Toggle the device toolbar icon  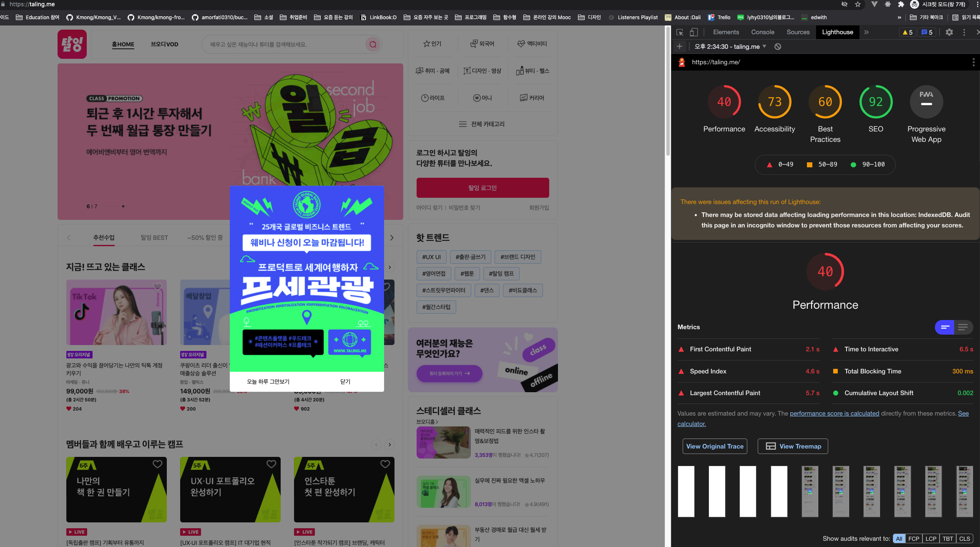pyautogui.click(x=694, y=32)
